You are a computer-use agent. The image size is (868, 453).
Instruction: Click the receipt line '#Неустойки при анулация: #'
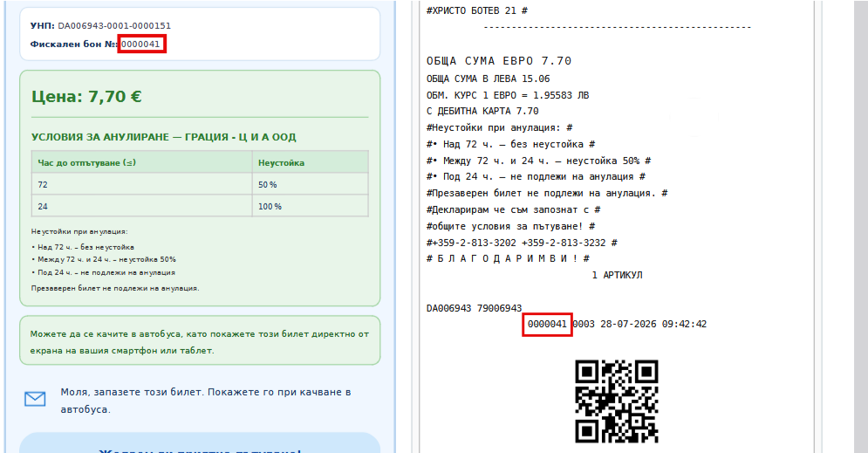499,128
